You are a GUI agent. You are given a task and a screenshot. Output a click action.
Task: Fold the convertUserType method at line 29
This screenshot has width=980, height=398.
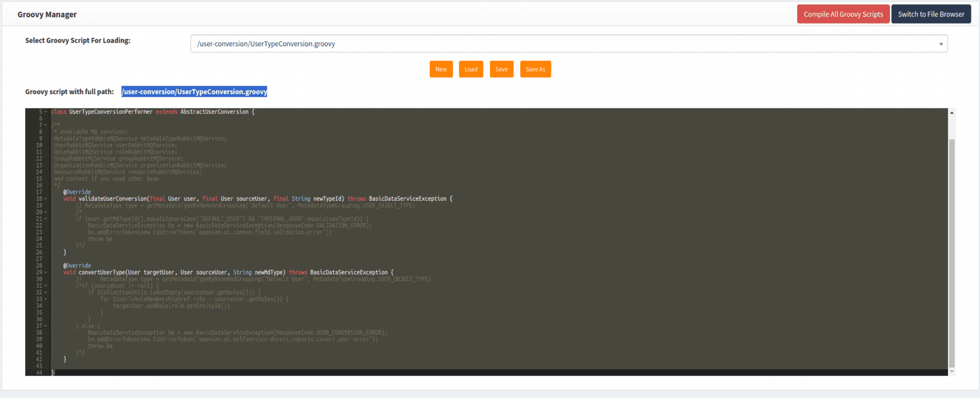[x=46, y=273]
